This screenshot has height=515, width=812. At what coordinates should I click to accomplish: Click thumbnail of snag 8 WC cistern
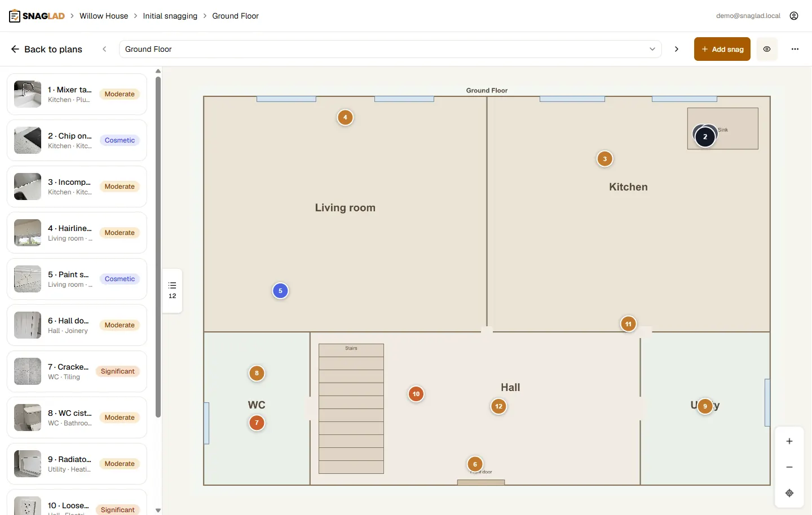(28, 418)
